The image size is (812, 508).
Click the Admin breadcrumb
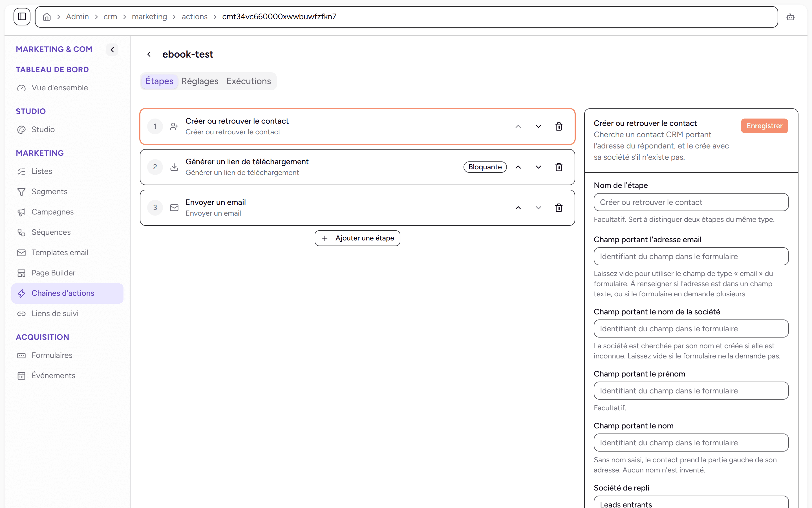[x=77, y=17]
